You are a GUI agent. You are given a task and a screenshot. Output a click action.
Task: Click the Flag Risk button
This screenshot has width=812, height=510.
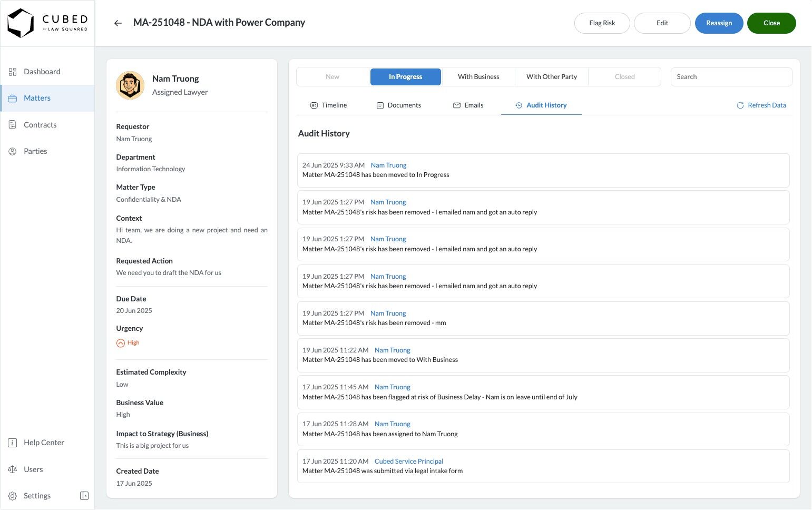[x=602, y=23]
